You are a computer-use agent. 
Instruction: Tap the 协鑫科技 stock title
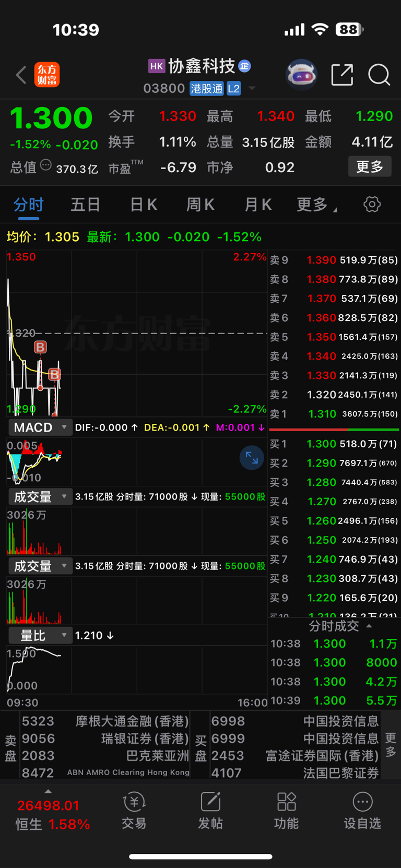[202, 66]
